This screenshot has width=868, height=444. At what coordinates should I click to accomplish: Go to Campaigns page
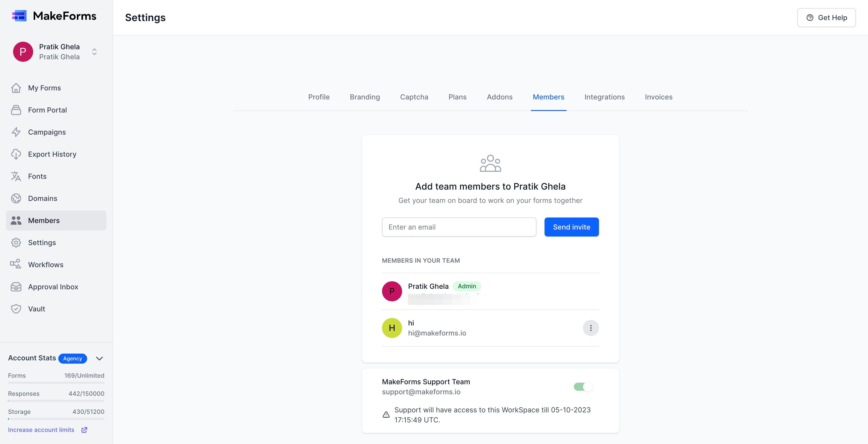tap(56, 132)
